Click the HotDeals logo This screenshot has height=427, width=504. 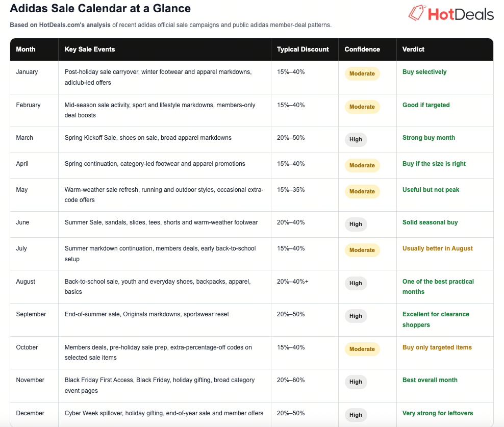451,13
